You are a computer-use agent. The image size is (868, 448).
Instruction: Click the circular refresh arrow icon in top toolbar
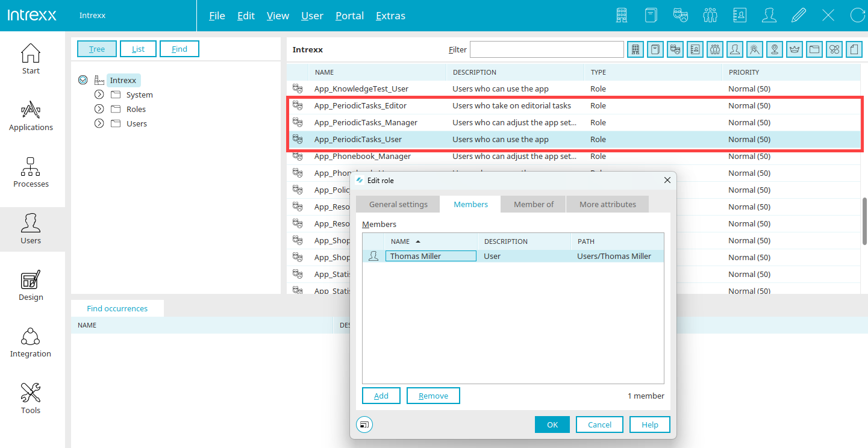coord(858,15)
